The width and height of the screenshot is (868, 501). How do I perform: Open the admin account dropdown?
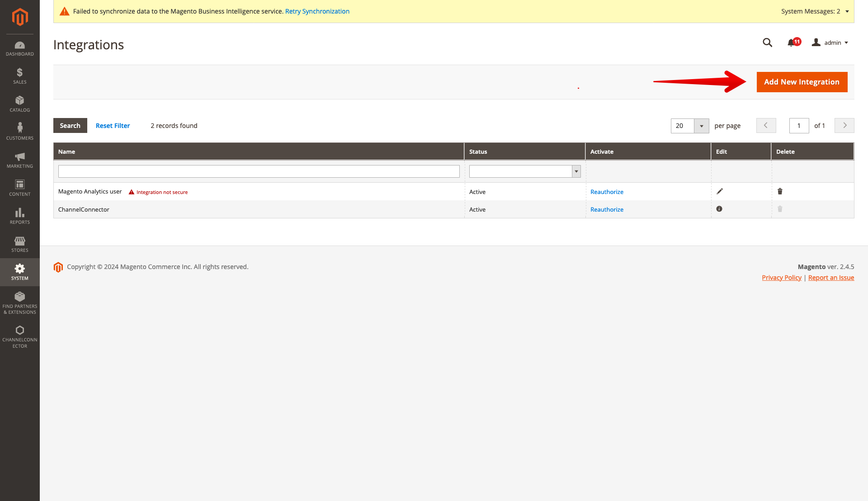(830, 43)
